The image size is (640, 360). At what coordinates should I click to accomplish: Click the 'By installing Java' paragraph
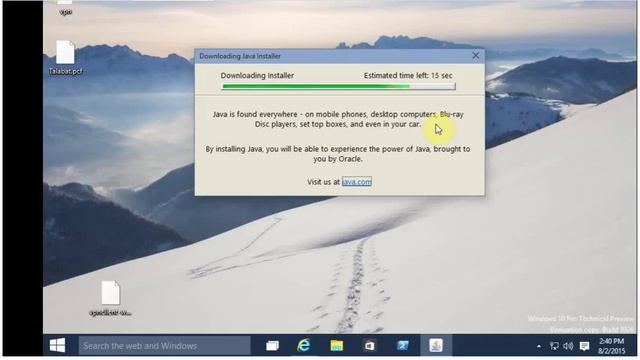tap(338, 154)
